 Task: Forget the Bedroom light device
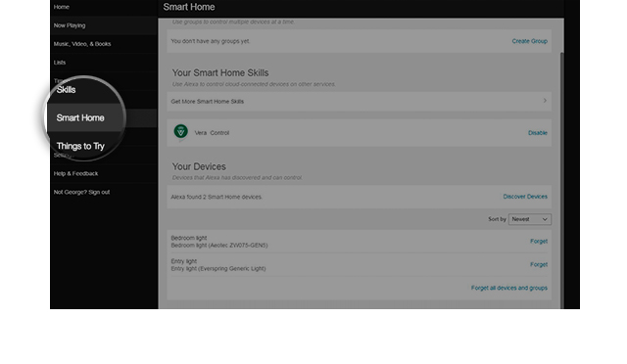click(x=539, y=241)
